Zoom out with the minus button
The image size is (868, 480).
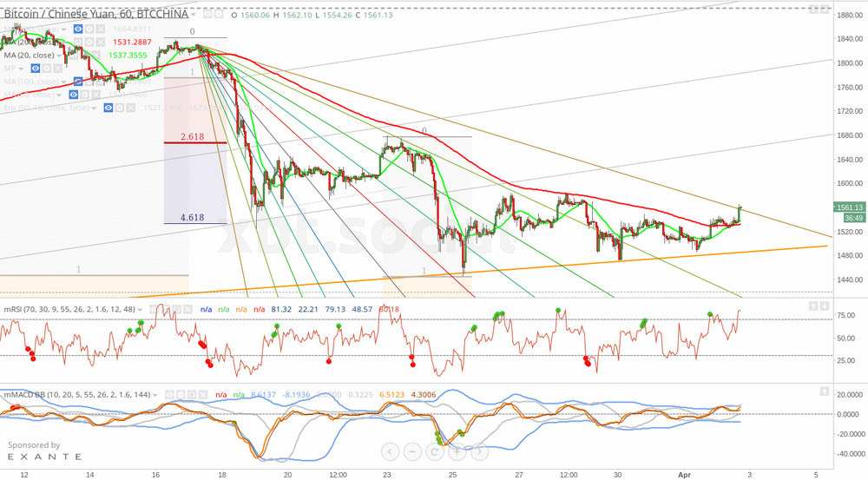coord(412,451)
